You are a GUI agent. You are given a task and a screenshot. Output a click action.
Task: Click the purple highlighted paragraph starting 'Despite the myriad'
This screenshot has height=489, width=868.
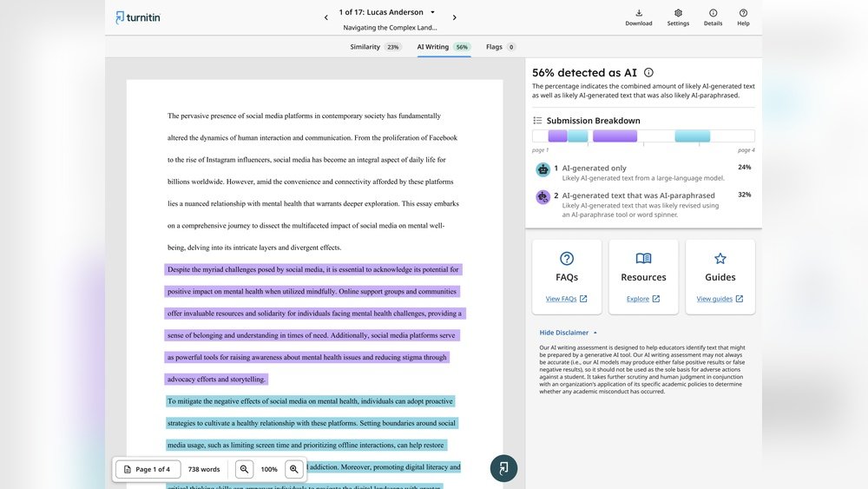pyautogui.click(x=314, y=324)
